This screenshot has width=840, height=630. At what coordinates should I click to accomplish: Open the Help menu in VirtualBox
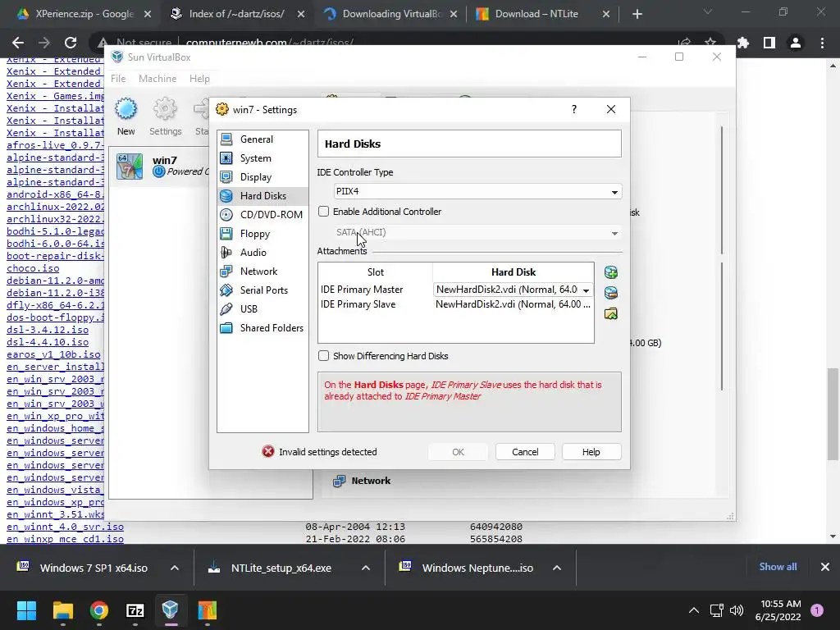[x=199, y=79]
